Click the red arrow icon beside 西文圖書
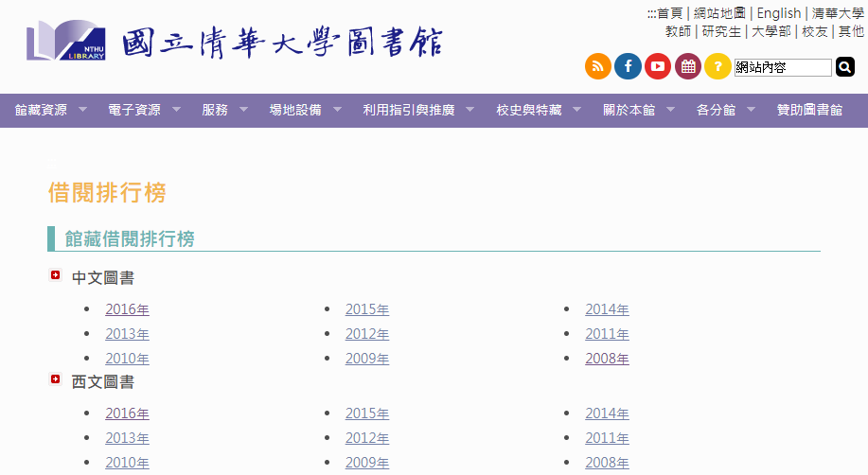Screen dimensions: 868x475 pos(55,379)
